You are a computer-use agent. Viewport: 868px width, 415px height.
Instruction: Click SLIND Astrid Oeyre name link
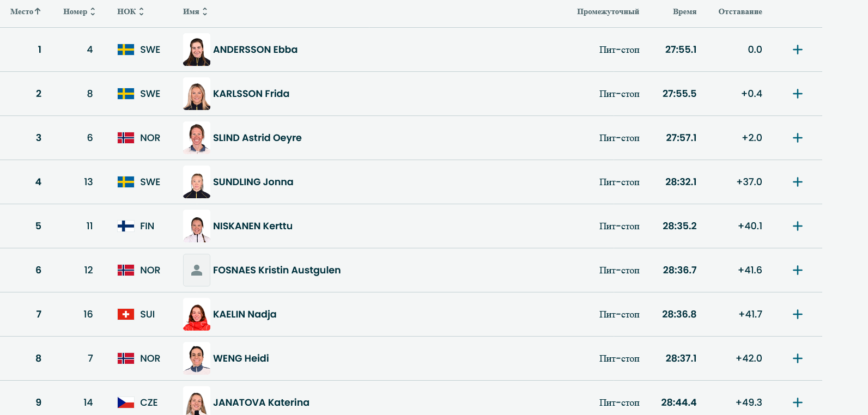click(x=257, y=138)
